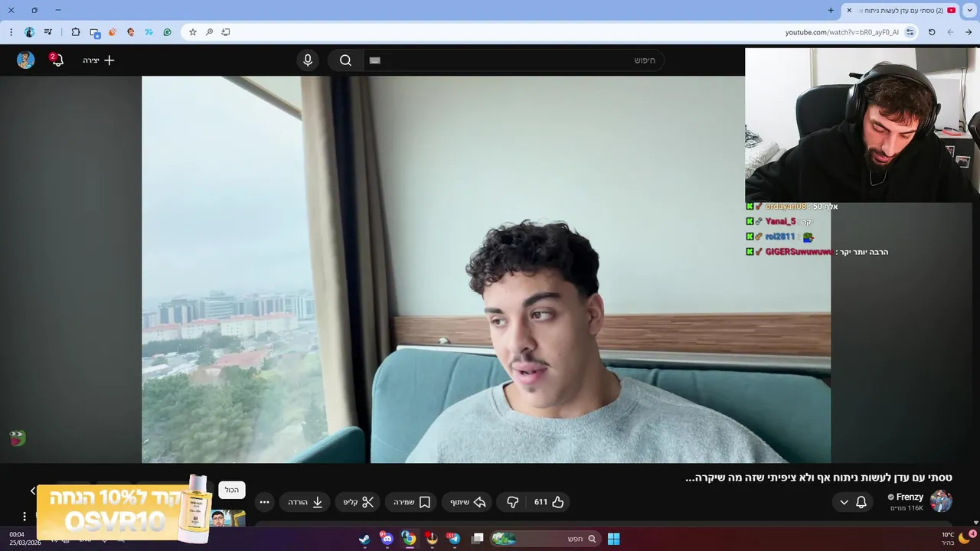980x551 pixels.
Task: Open Telegram from the taskbar
Action: tap(454, 539)
